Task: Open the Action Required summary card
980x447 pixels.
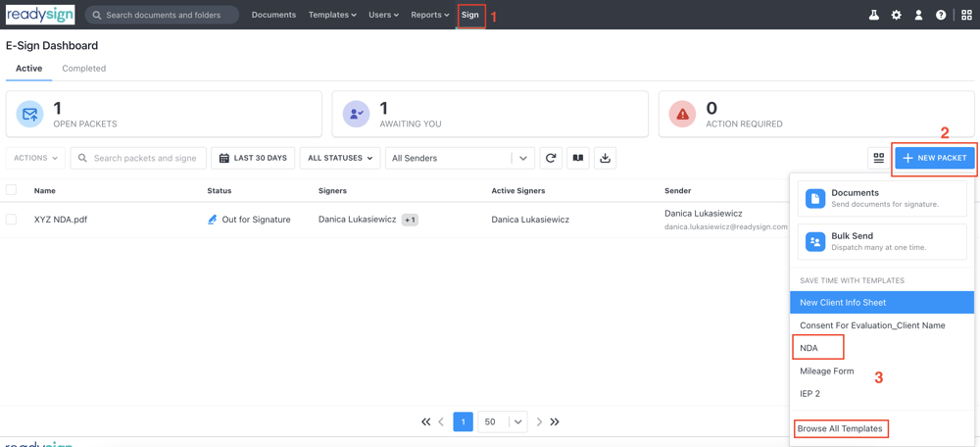Action: pyautogui.click(x=816, y=114)
